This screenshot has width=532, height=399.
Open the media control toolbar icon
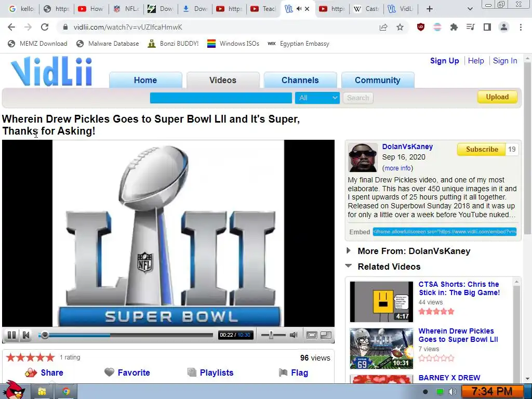click(x=471, y=27)
